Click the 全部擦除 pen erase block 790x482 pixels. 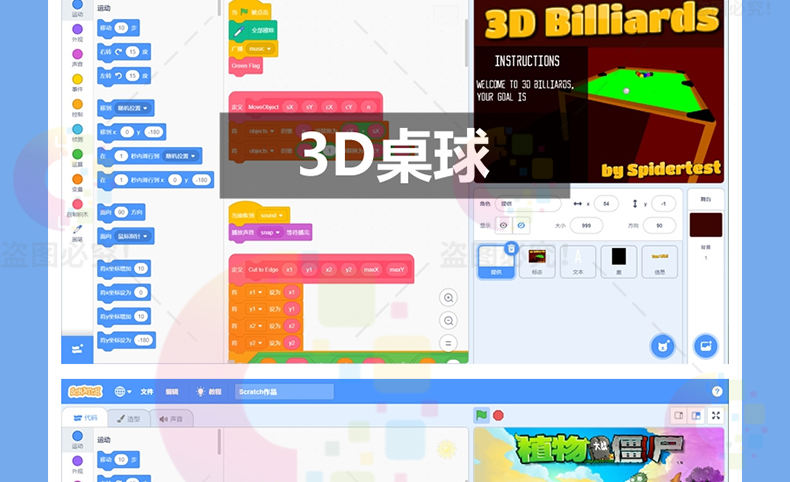253,30
